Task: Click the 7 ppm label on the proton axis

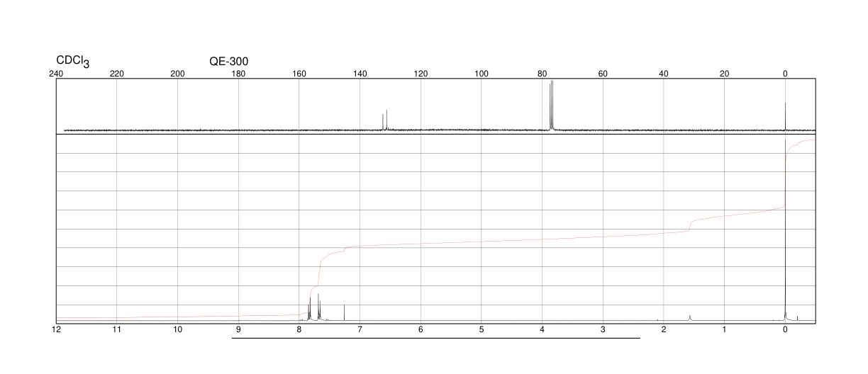Action: 360,330
